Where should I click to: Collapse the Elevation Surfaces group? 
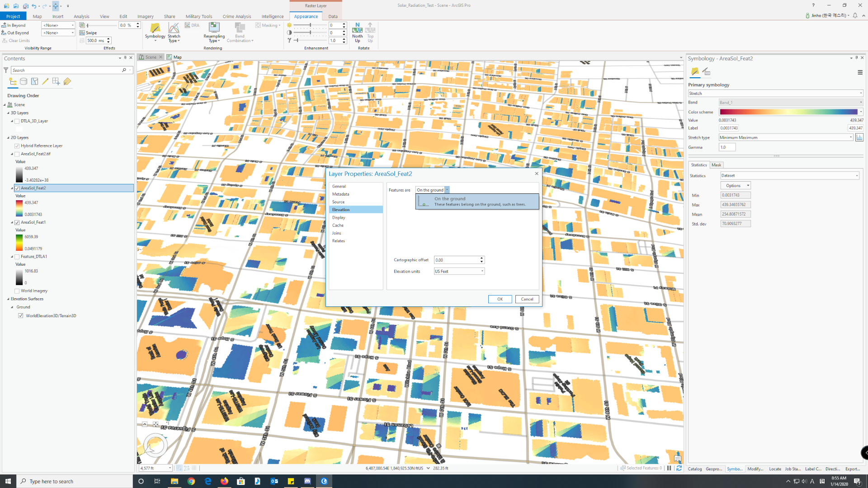pyautogui.click(x=8, y=299)
